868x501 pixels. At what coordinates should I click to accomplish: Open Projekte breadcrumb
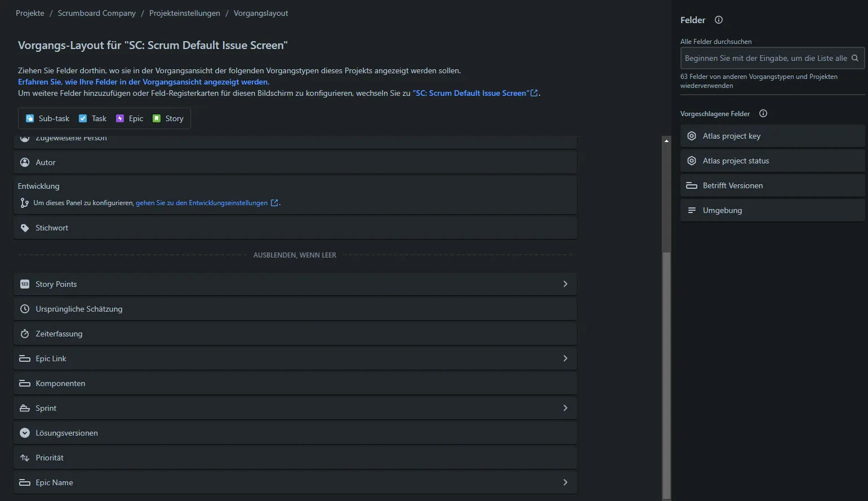tap(30, 13)
